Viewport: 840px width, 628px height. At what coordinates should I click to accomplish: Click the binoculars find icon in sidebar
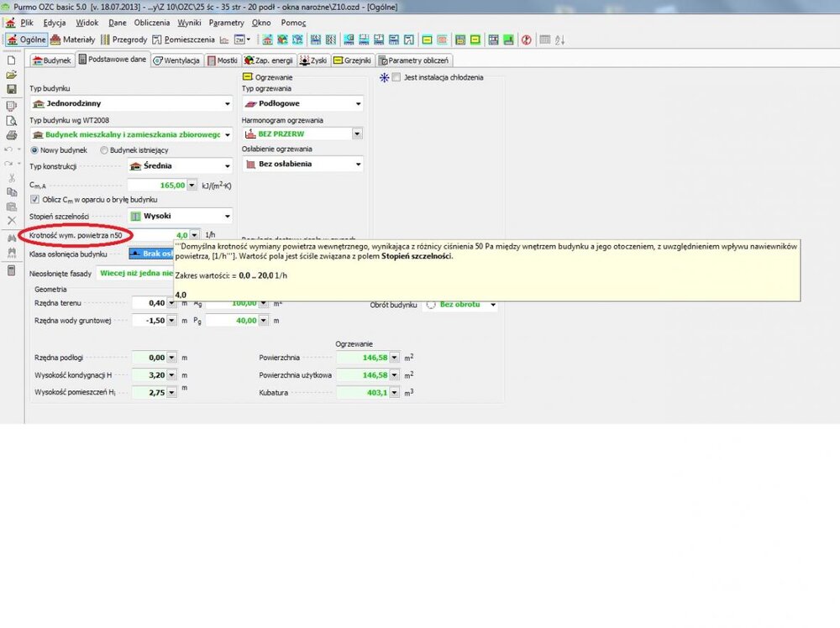pos(11,238)
